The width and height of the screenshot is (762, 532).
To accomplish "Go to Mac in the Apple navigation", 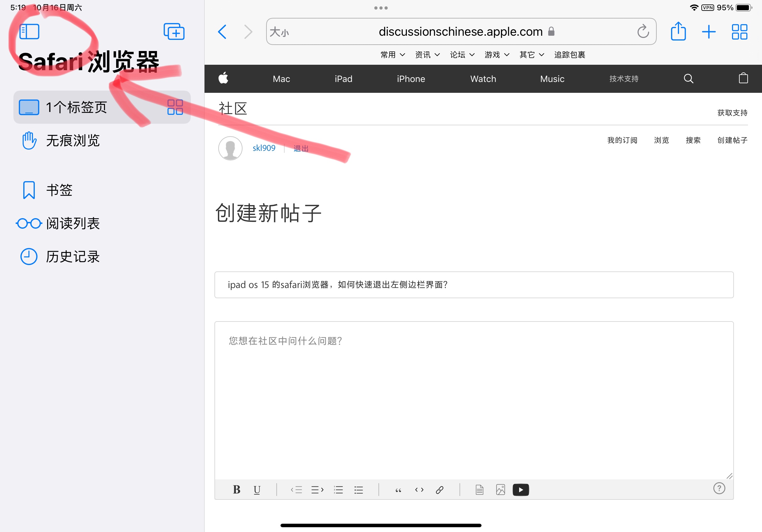I will [281, 78].
